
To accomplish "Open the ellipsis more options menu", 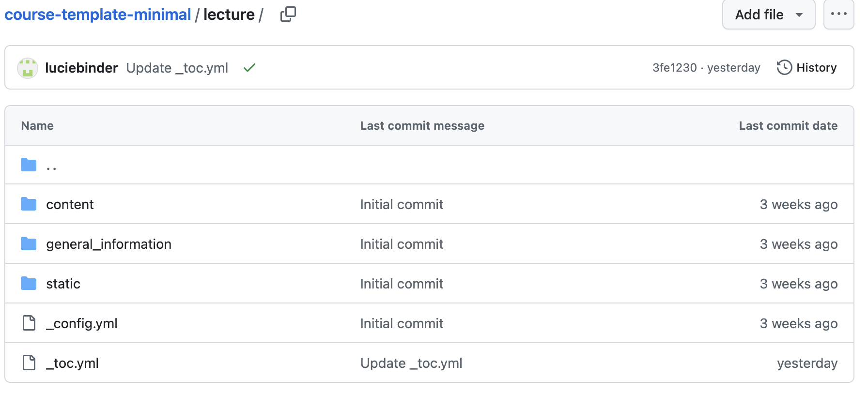I will [839, 15].
